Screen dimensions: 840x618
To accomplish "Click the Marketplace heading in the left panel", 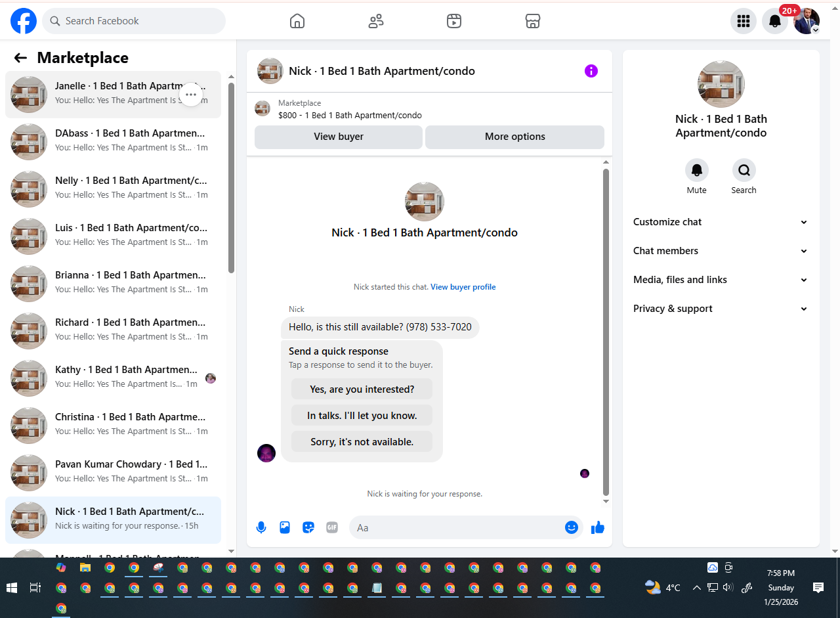I will click(83, 58).
